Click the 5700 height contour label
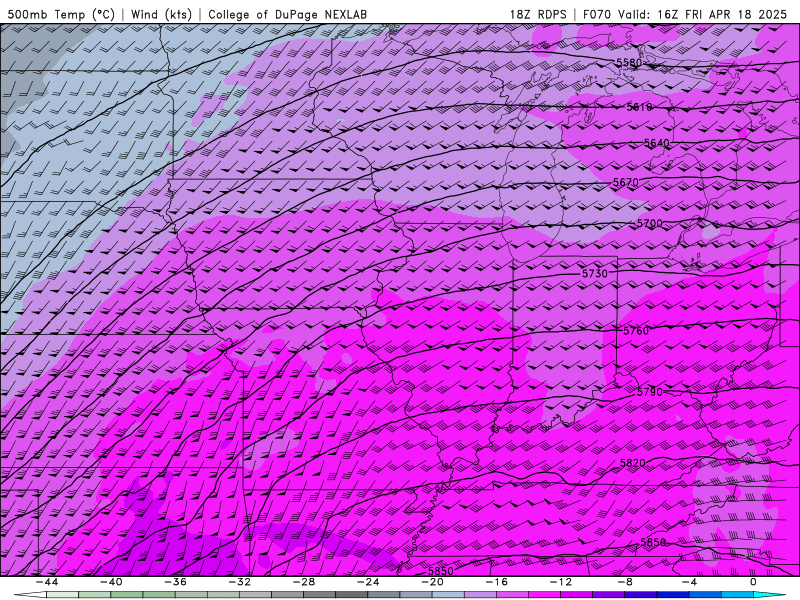Screen dimensions: 800x600 pos(650,223)
